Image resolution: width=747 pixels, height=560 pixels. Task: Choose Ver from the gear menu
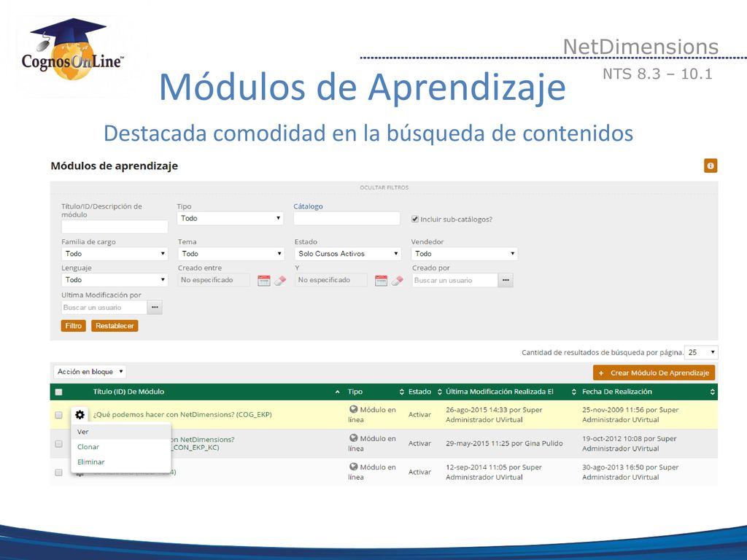click(121, 432)
